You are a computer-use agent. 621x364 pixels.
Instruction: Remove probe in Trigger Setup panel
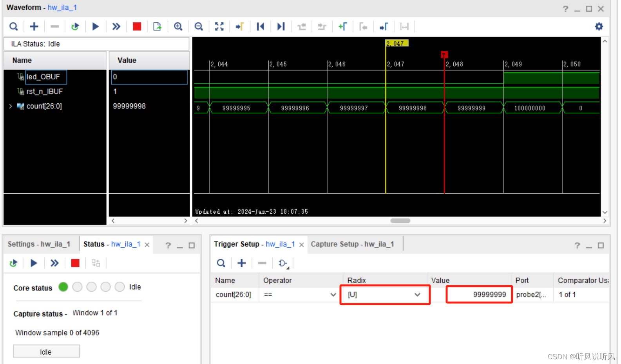click(262, 263)
